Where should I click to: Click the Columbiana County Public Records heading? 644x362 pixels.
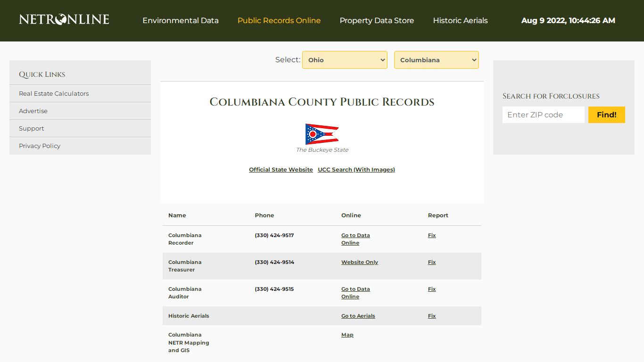pyautogui.click(x=322, y=102)
